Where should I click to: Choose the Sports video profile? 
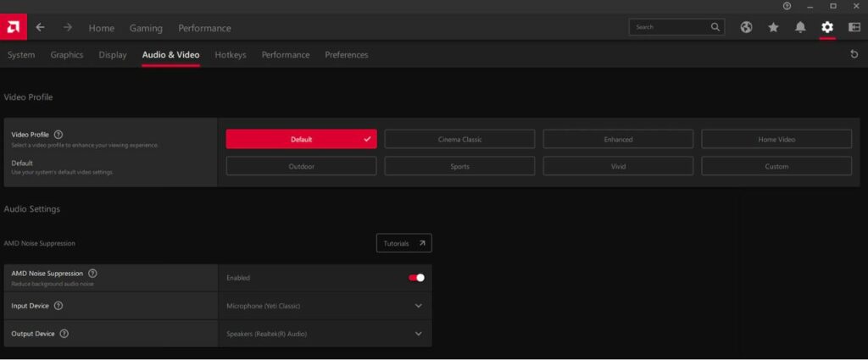click(x=459, y=167)
